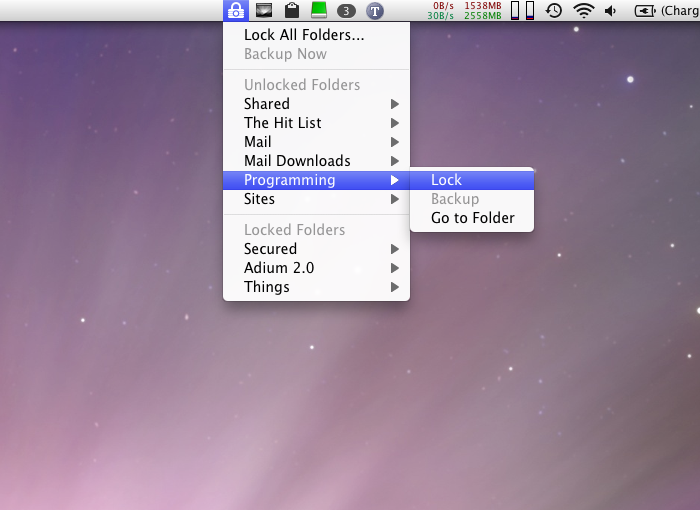Expand the Secured locked folder arrow
700x510 pixels.
tap(395, 249)
